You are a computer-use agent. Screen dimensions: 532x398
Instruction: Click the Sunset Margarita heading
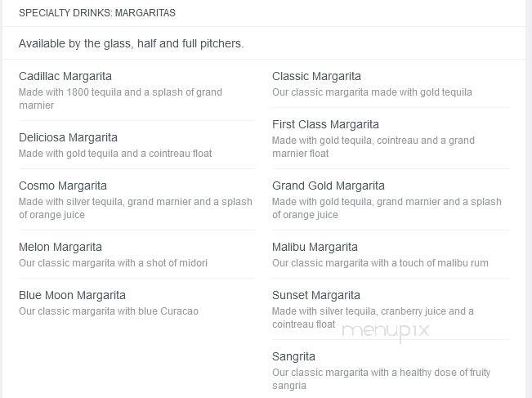coord(316,296)
